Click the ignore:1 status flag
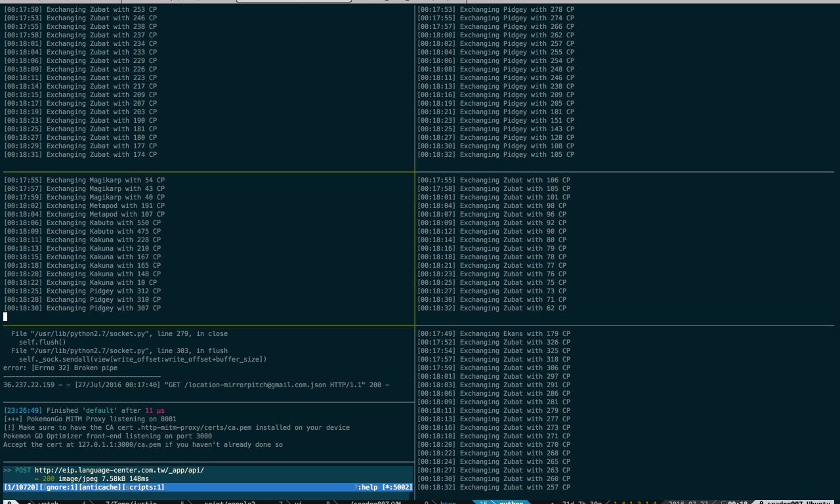The image size is (840, 504). [x=59, y=487]
